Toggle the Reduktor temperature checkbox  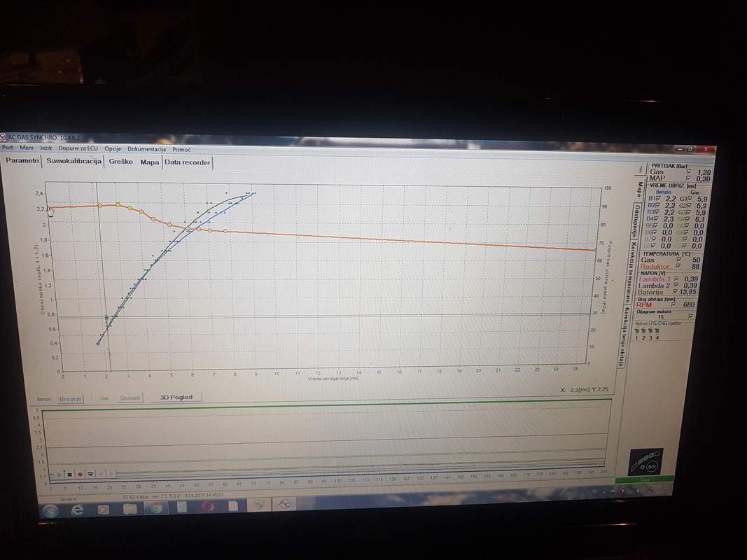pos(678,266)
